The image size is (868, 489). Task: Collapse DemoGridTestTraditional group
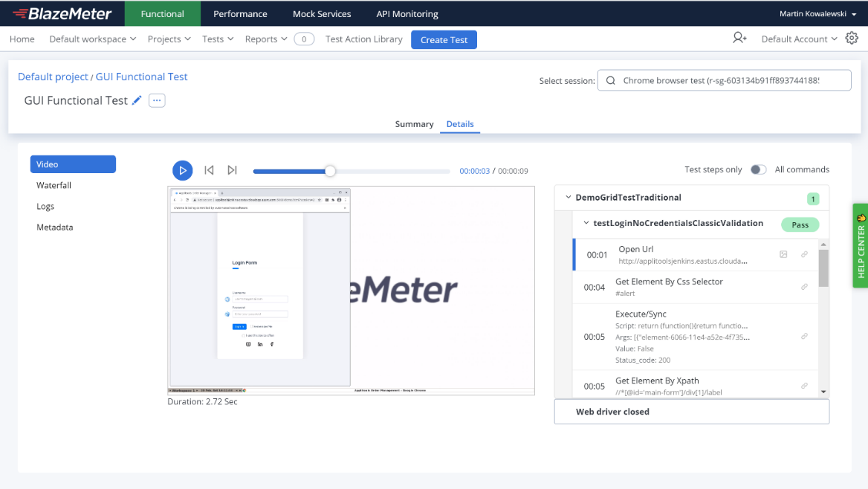[x=568, y=197]
